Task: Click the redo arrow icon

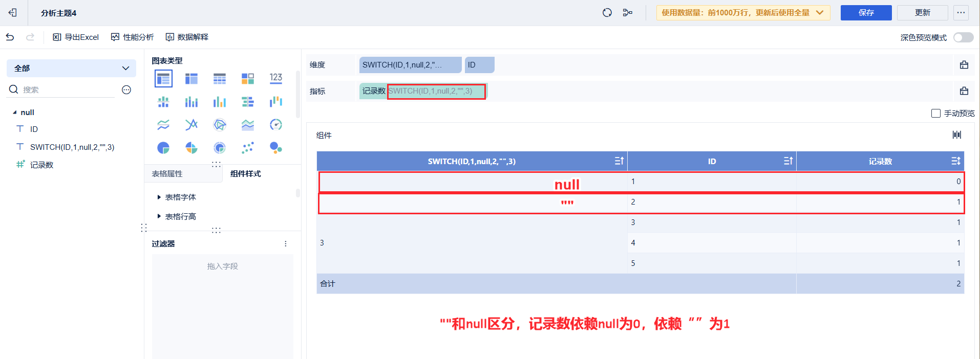Action: point(30,37)
